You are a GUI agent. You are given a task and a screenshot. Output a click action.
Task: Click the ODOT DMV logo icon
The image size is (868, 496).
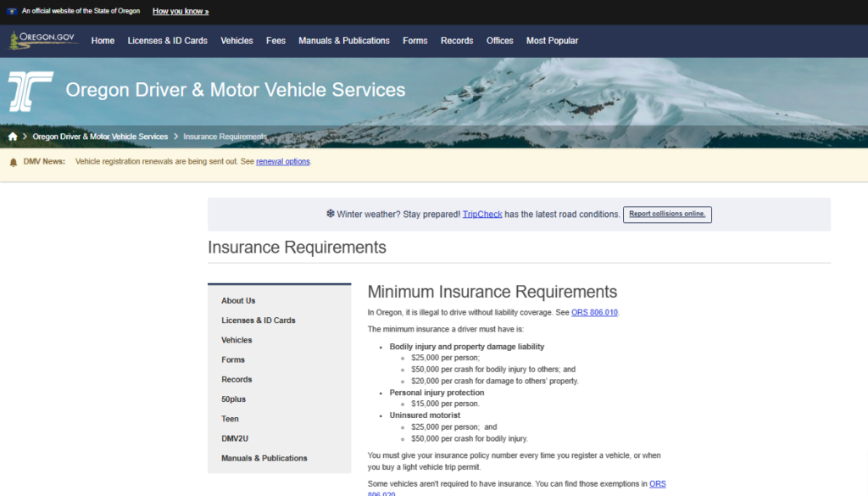click(x=31, y=91)
